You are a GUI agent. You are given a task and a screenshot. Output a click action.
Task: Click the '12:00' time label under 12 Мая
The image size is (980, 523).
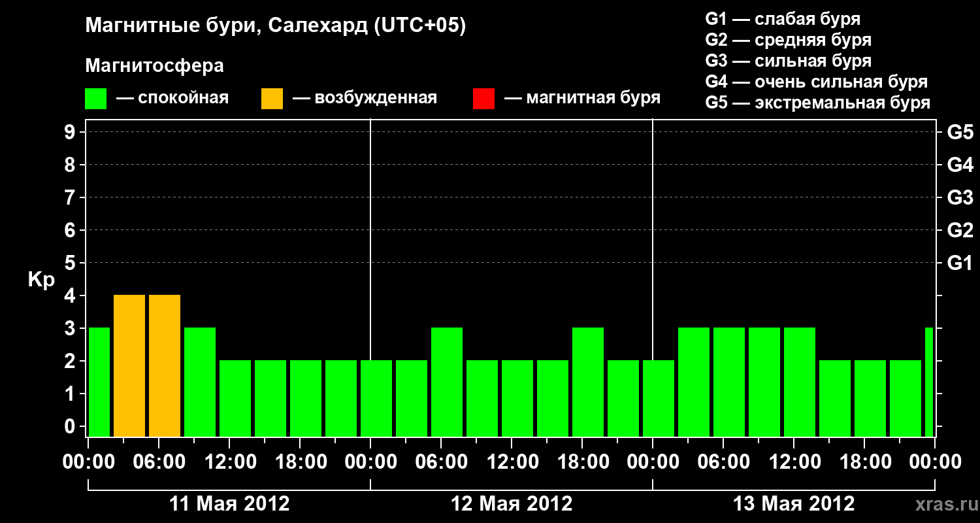coord(512,462)
